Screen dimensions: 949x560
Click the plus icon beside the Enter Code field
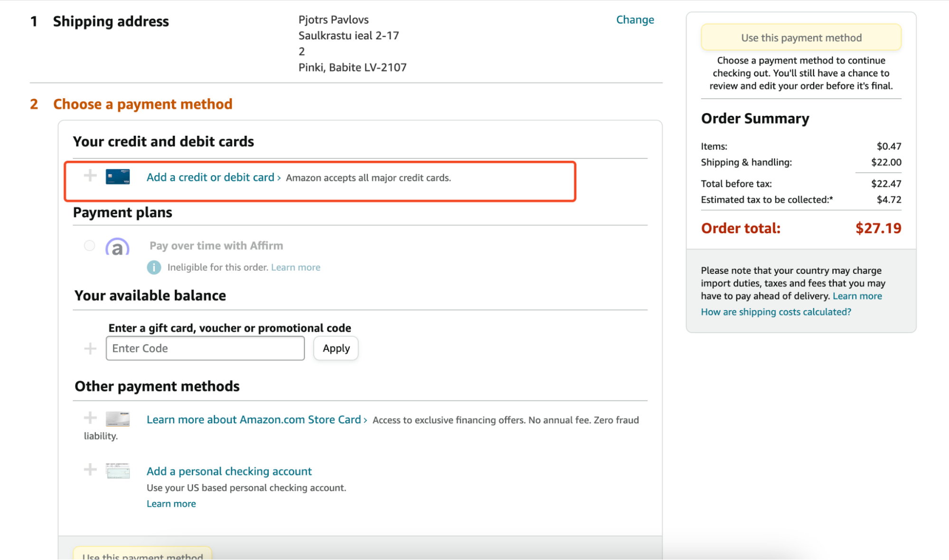tap(90, 349)
